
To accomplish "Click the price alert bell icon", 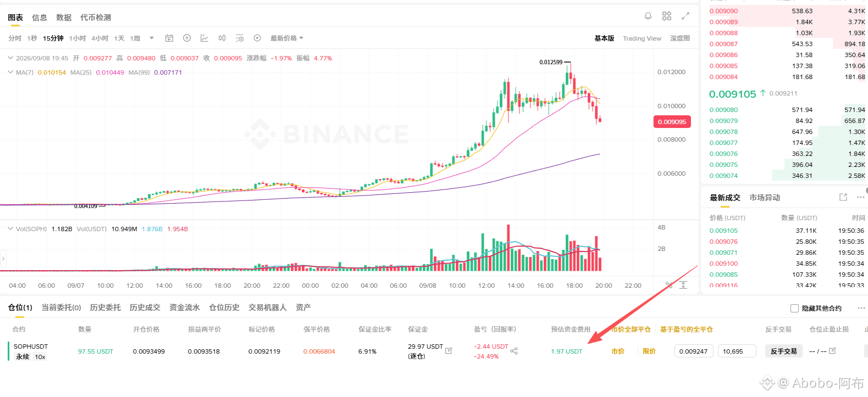I will 648,16.
